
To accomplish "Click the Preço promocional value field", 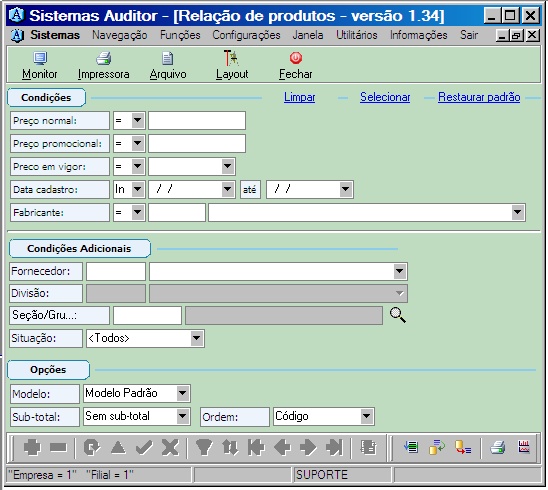I will coord(197,144).
